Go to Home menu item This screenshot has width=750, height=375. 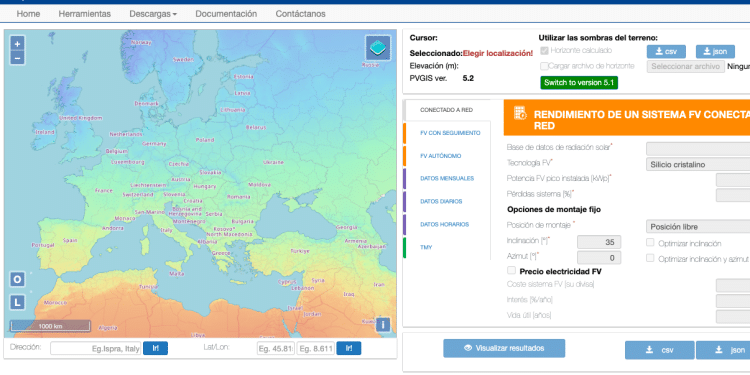[28, 14]
